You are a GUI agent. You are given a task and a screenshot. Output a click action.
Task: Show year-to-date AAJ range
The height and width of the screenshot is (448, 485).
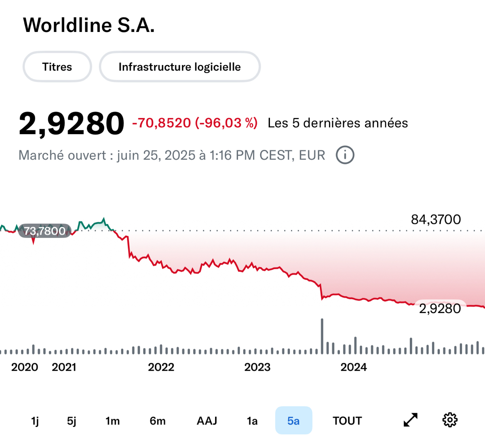(207, 421)
